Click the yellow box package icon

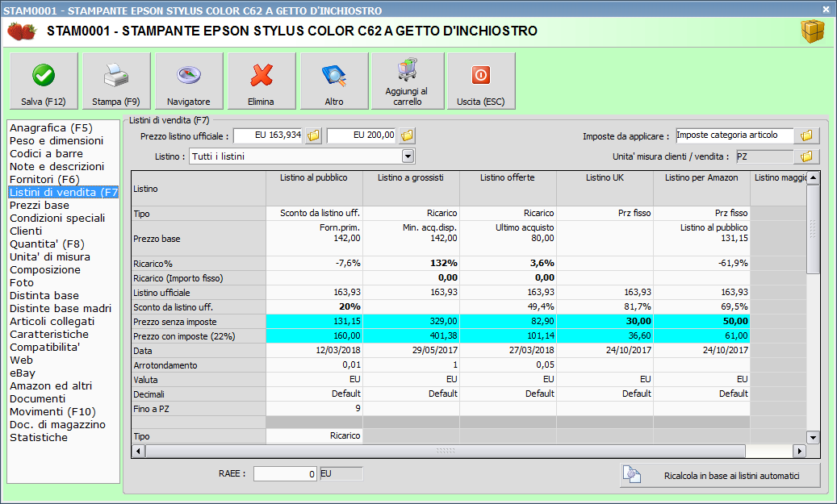(x=813, y=31)
